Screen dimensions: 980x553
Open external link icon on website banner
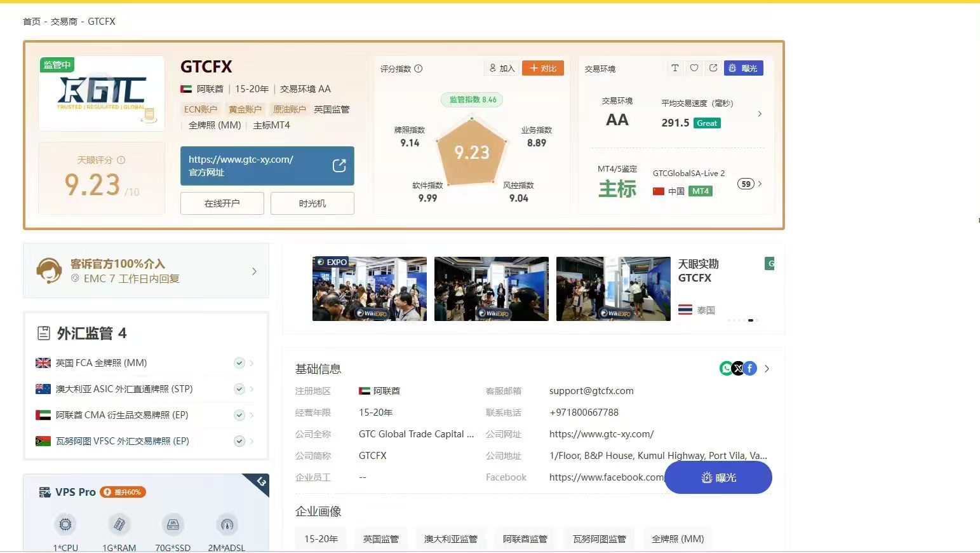339,166
